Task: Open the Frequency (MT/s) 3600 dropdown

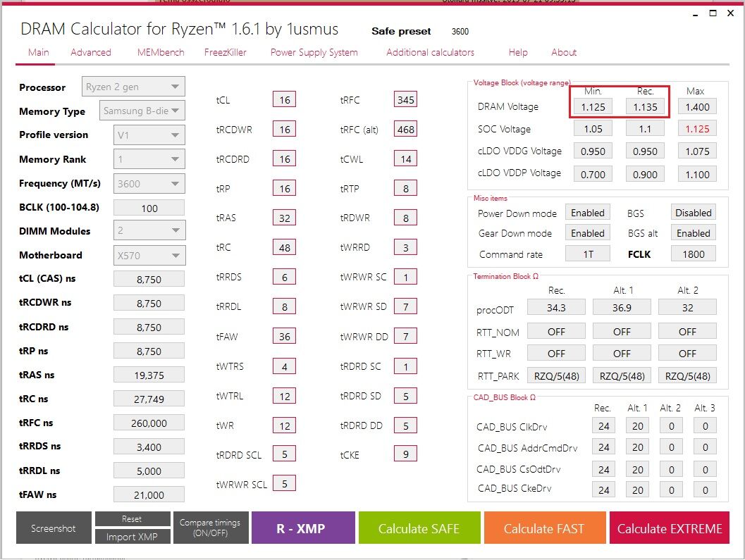Action: coord(149,183)
